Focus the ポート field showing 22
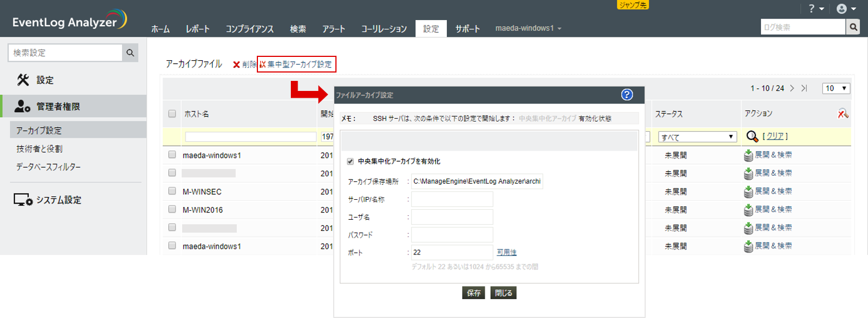The image size is (868, 318). pos(452,252)
